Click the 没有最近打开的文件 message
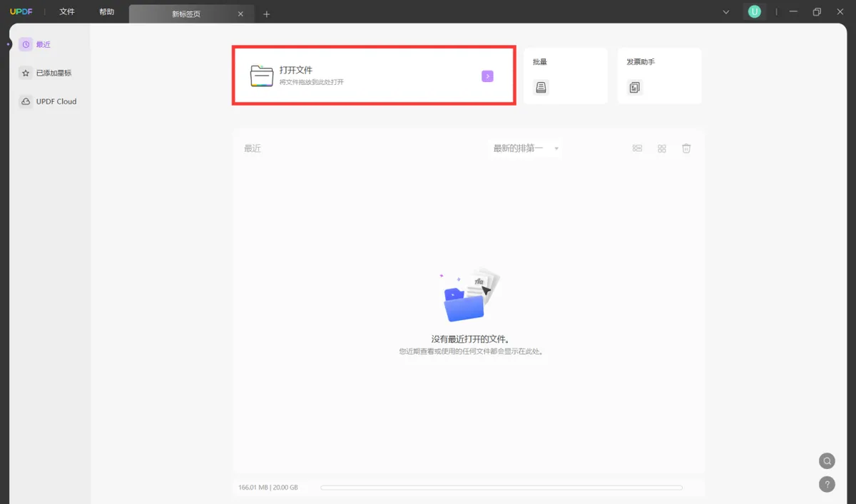Viewport: 856px width, 504px height. click(471, 339)
